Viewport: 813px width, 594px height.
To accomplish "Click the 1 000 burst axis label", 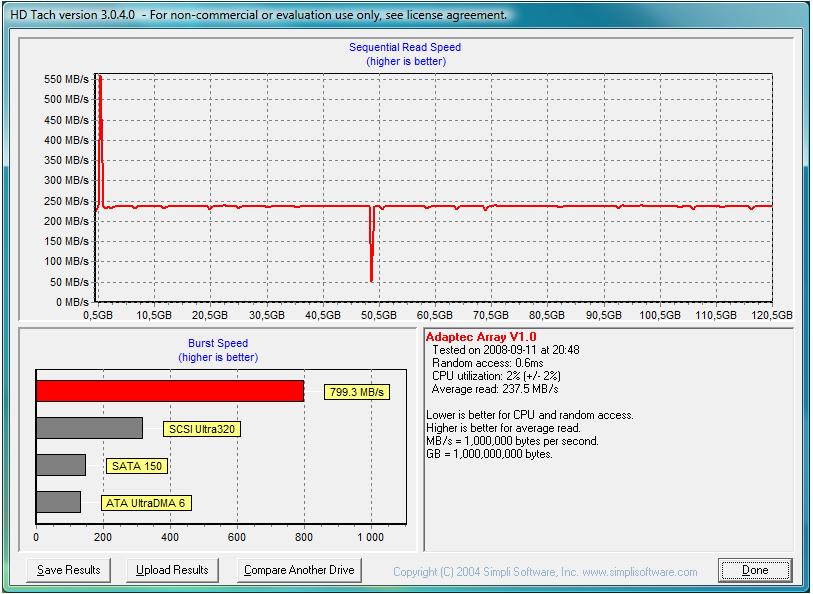I will [x=371, y=538].
